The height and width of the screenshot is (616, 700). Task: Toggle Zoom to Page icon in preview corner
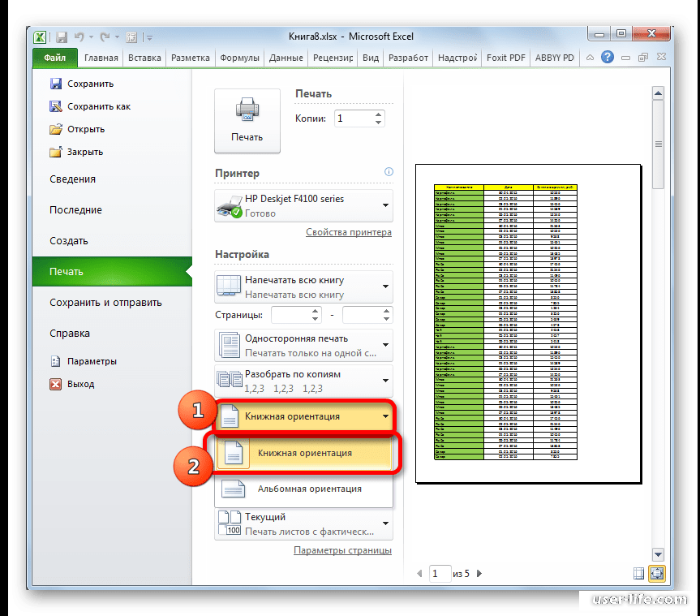657,573
